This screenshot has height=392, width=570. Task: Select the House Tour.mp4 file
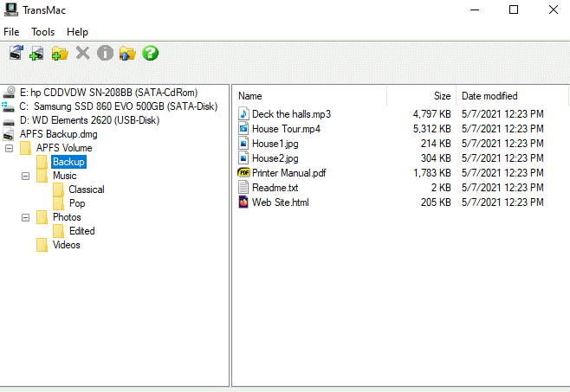pos(286,129)
